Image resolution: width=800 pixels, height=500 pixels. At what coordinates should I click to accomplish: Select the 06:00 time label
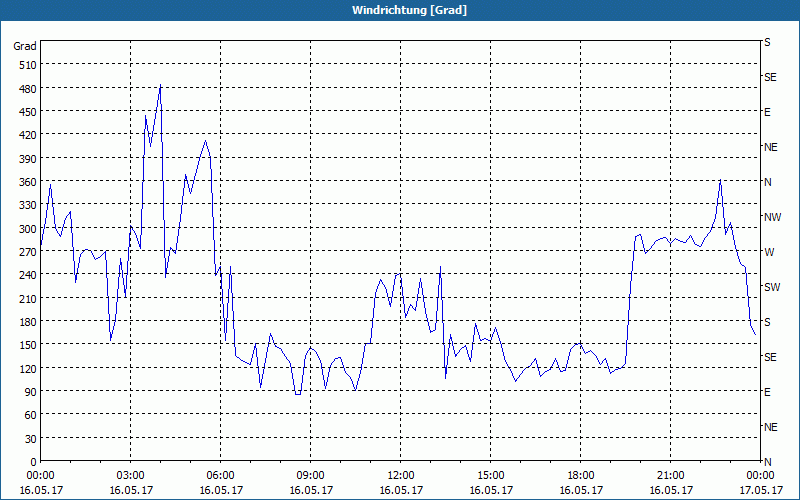[220, 476]
